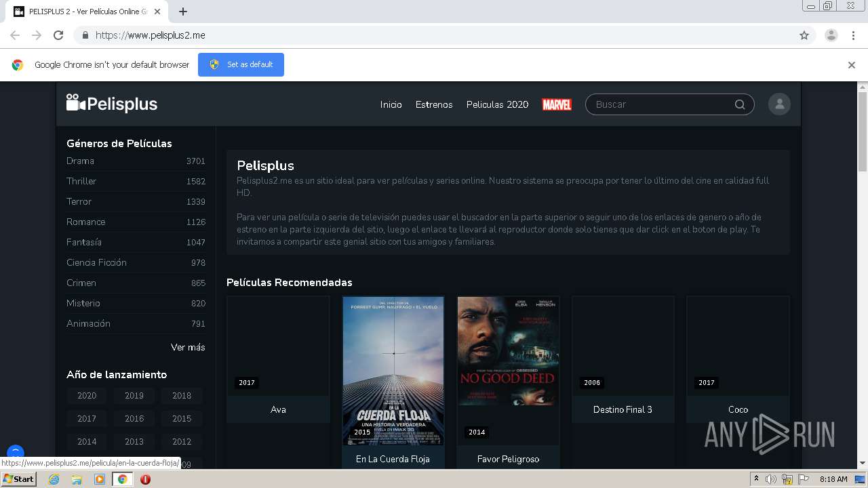Open Romance genre link

136,222
